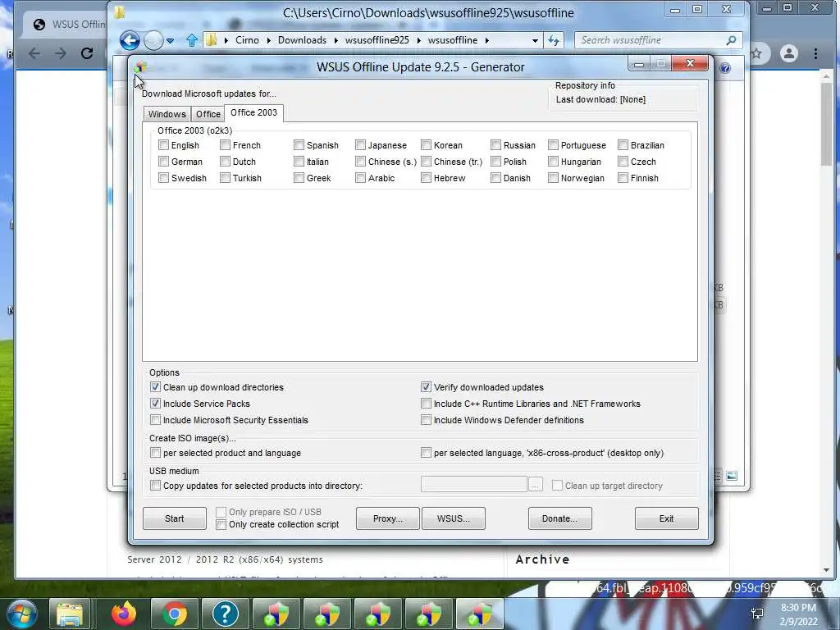Enable the German language checkbox
Image resolution: width=840 pixels, height=630 pixels.
pos(163,162)
